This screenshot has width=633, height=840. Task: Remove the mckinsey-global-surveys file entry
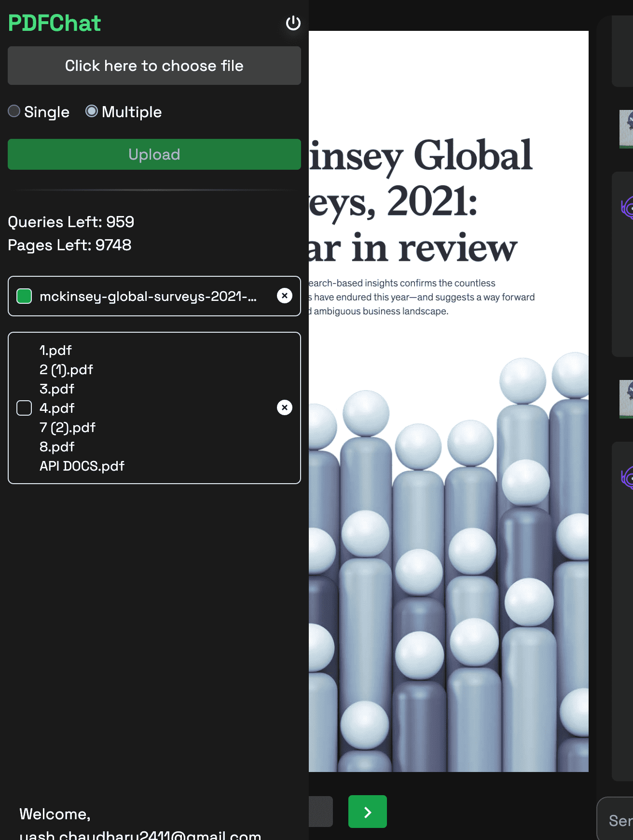point(285,296)
